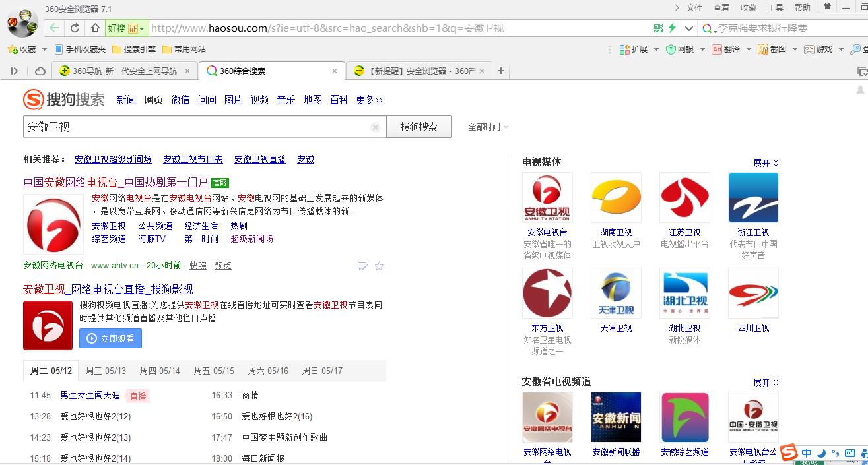The image size is (868, 465).
Task: Open the 更多>> link
Action: (369, 100)
